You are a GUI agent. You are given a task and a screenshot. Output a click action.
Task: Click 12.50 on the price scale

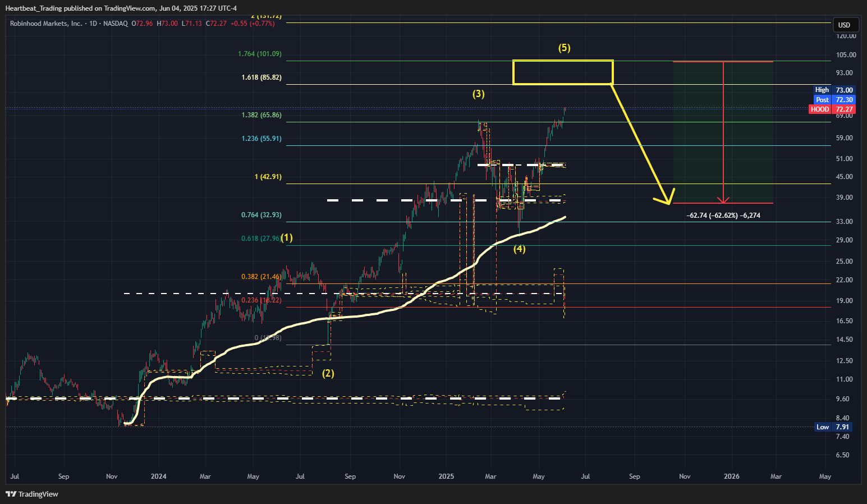tap(845, 361)
